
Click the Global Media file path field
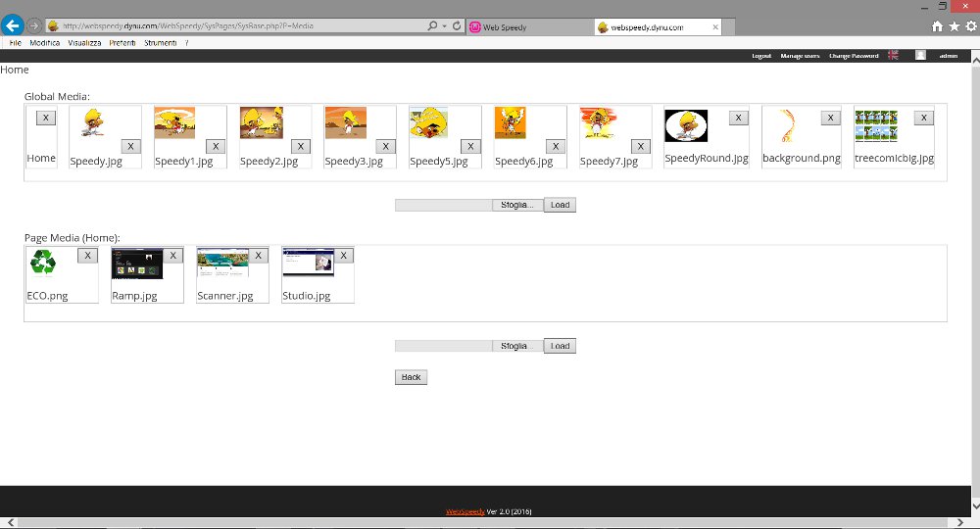(444, 205)
